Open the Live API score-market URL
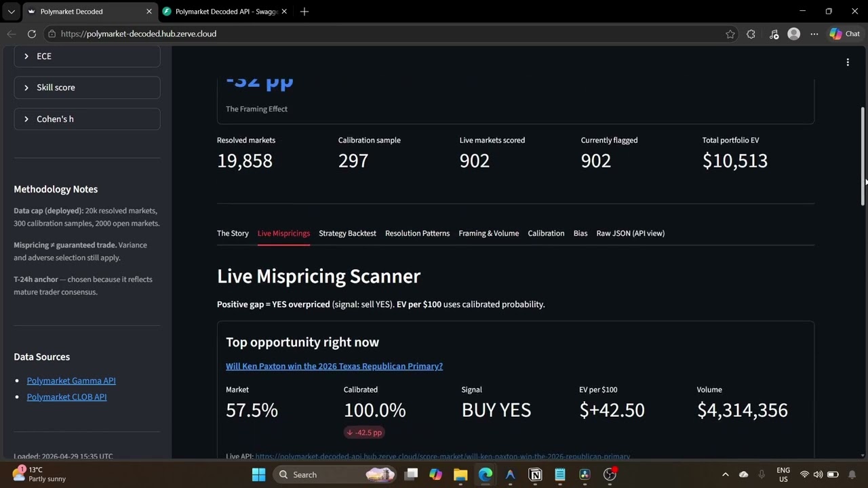 point(443,456)
